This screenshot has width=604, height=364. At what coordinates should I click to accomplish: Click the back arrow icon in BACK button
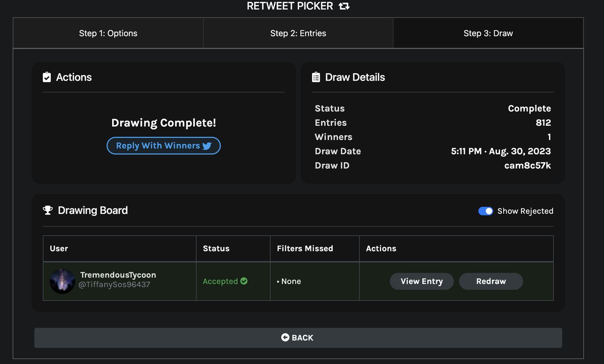pyautogui.click(x=285, y=338)
